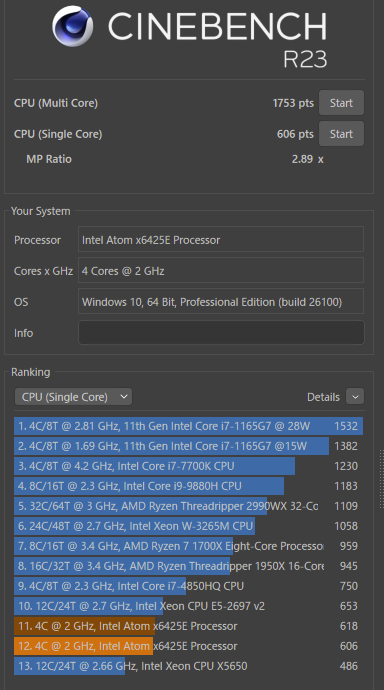Select the Cores x GHz field
The width and height of the screenshot is (384, 690).
(221, 271)
